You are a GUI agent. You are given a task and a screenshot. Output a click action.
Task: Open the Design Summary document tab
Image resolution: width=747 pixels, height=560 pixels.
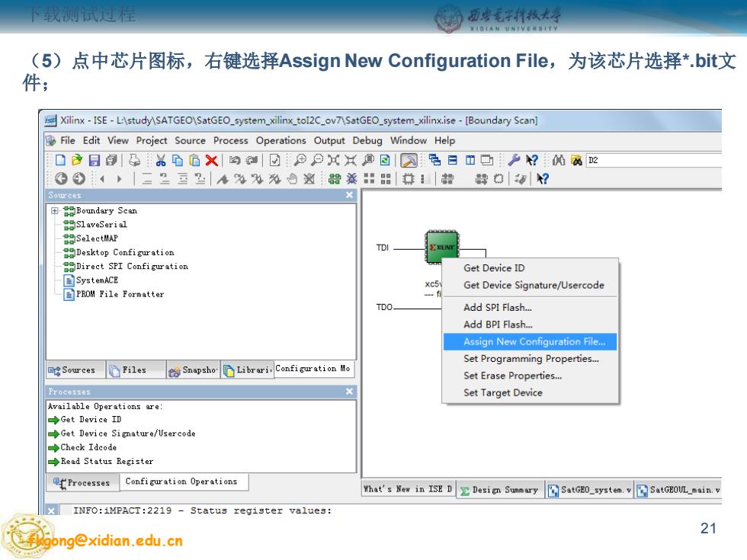[x=499, y=489]
